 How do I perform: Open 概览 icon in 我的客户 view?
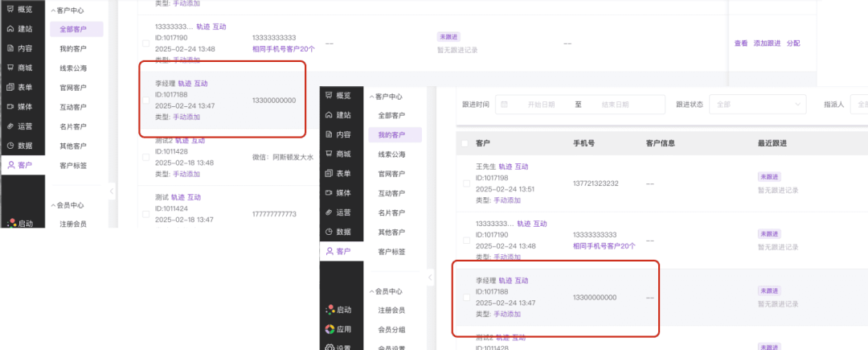click(330, 95)
